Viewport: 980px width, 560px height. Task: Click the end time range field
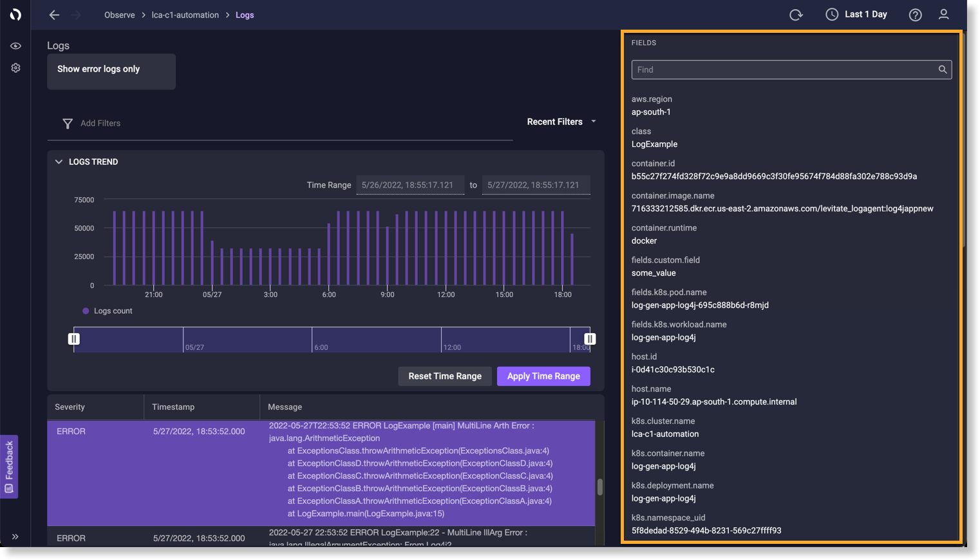(x=536, y=185)
